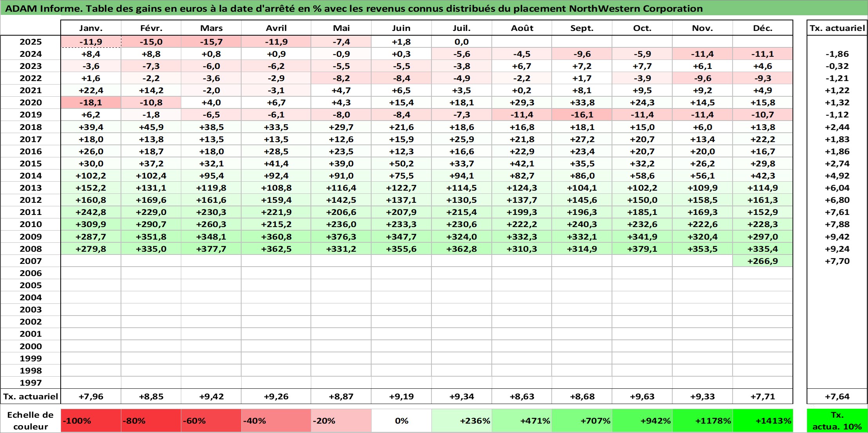
Task: Click the +309,9 cell in Janv. 2010
Action: click(91, 224)
